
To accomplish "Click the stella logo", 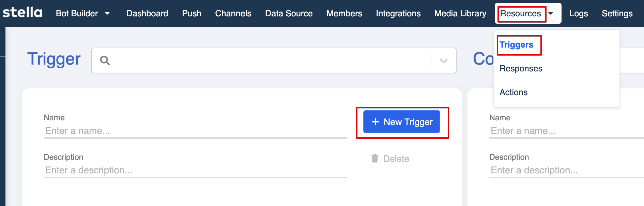I will 22,13.
